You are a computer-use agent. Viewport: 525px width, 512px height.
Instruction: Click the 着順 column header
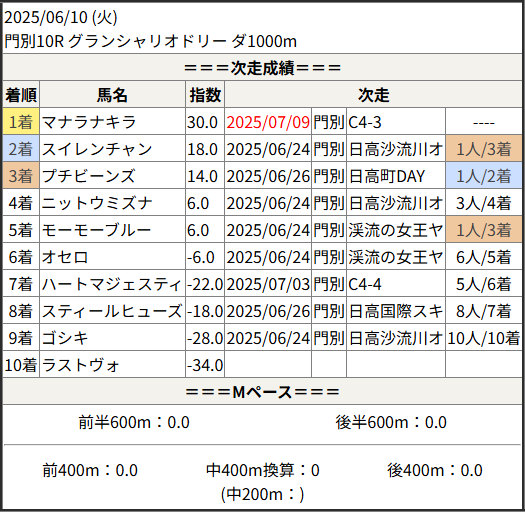pos(21,94)
